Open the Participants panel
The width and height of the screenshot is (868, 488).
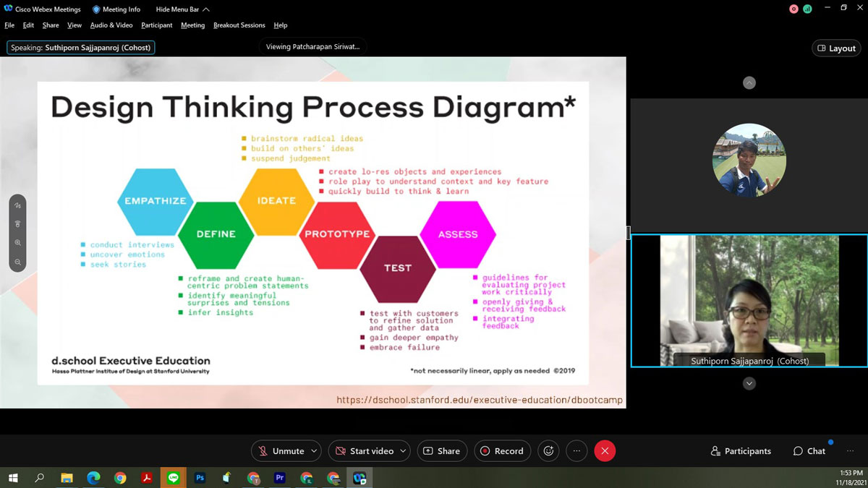tap(741, 451)
